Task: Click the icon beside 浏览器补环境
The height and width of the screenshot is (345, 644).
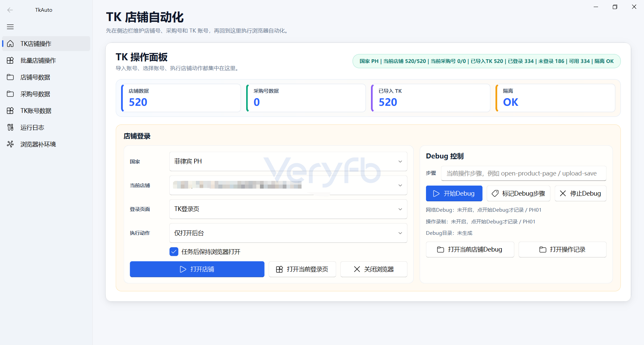Action: (10, 144)
